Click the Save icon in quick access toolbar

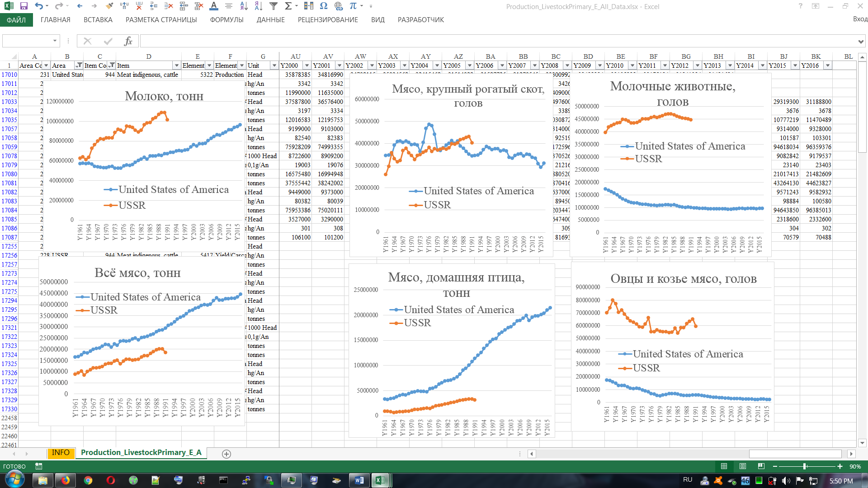(24, 6)
